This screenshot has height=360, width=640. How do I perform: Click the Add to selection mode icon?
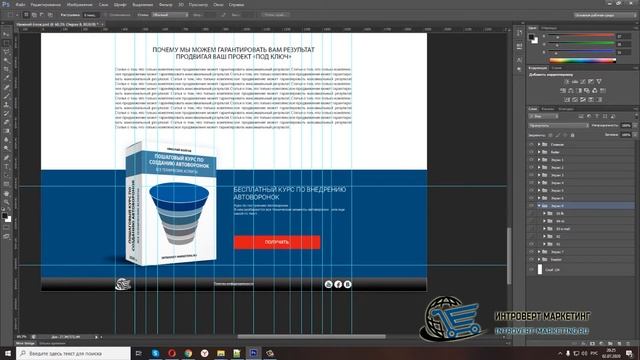pos(34,15)
